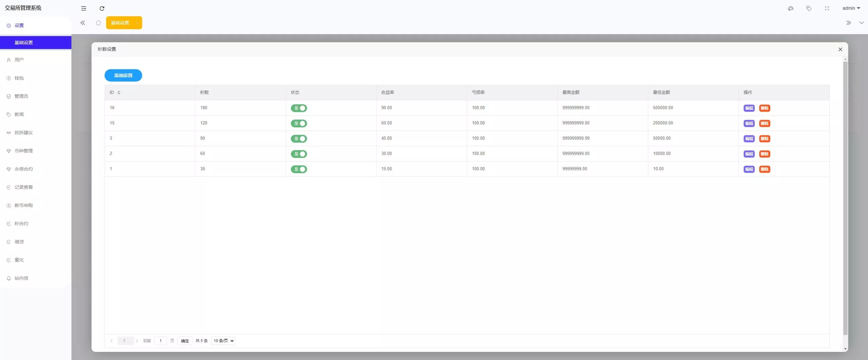Change page size using the 10条/页 dropdown
868x360 pixels.
click(223, 341)
